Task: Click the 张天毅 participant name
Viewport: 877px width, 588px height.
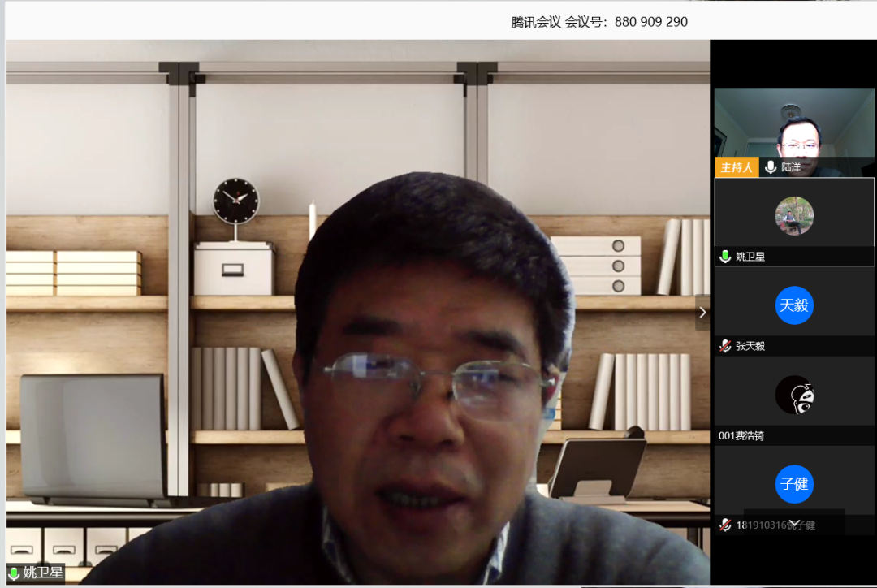Action: point(750,346)
